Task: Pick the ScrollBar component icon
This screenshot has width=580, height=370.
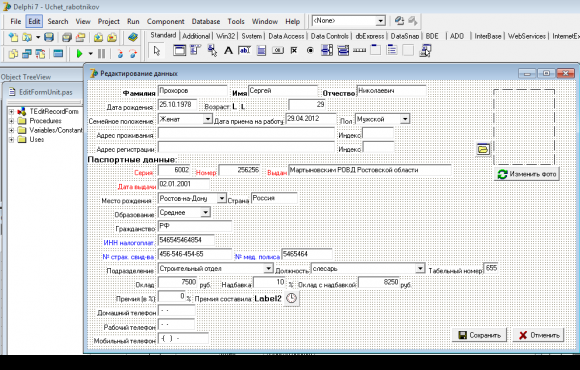Action: click(359, 50)
